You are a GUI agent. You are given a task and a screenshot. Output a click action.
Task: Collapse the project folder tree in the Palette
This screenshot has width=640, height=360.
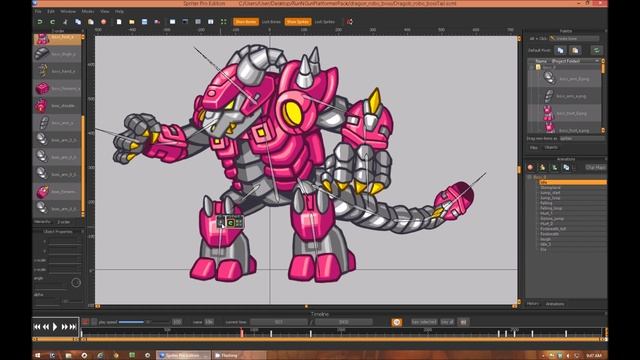point(532,67)
